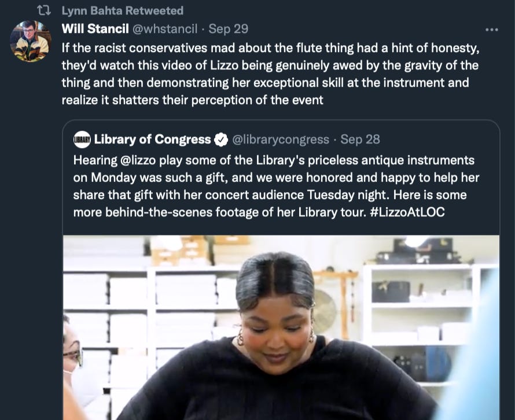Click the Library of Congress account name

point(152,139)
